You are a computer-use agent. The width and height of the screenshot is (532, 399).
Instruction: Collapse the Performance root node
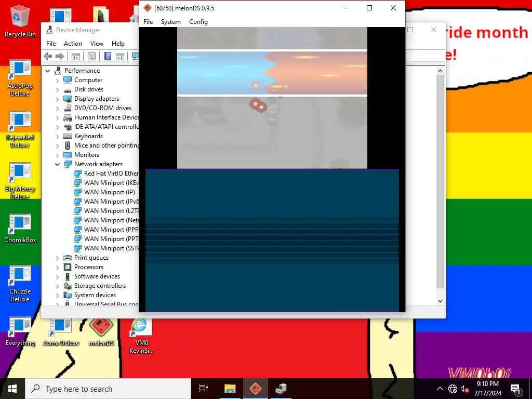[48, 71]
